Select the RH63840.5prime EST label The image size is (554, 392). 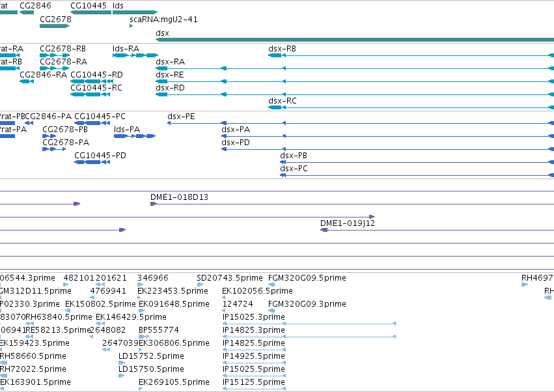point(59,317)
